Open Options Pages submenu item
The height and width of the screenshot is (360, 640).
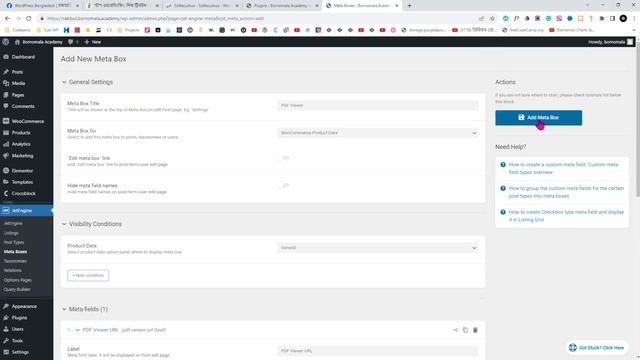click(x=18, y=280)
